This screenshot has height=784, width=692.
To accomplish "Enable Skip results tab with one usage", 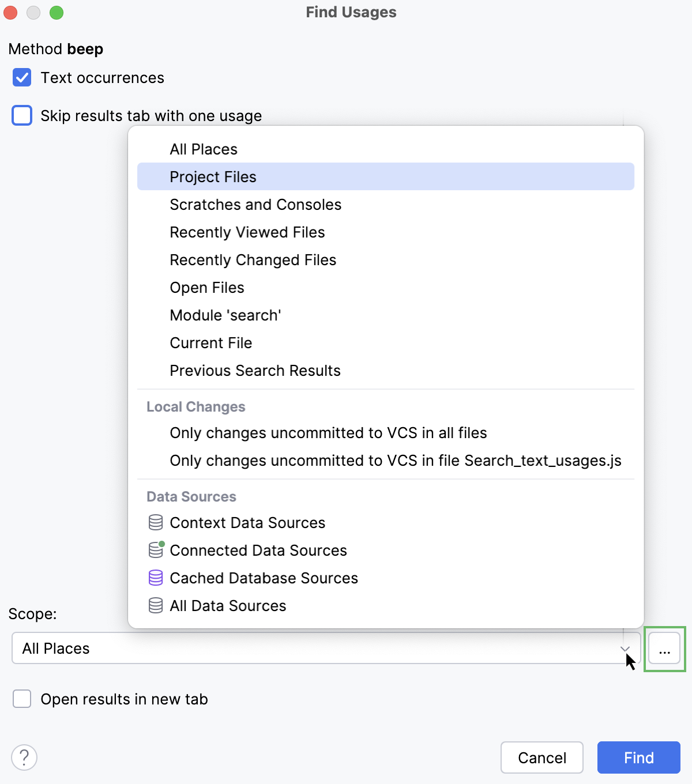I will pos(21,115).
